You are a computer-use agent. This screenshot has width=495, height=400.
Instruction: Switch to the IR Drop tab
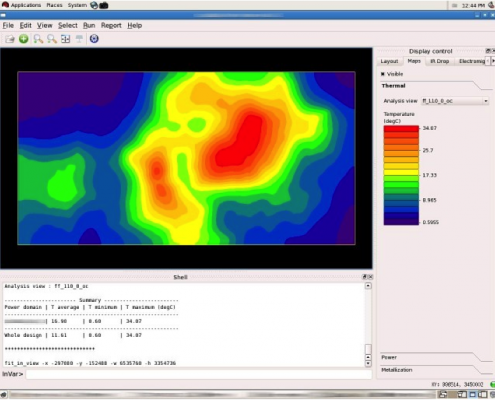click(x=440, y=61)
